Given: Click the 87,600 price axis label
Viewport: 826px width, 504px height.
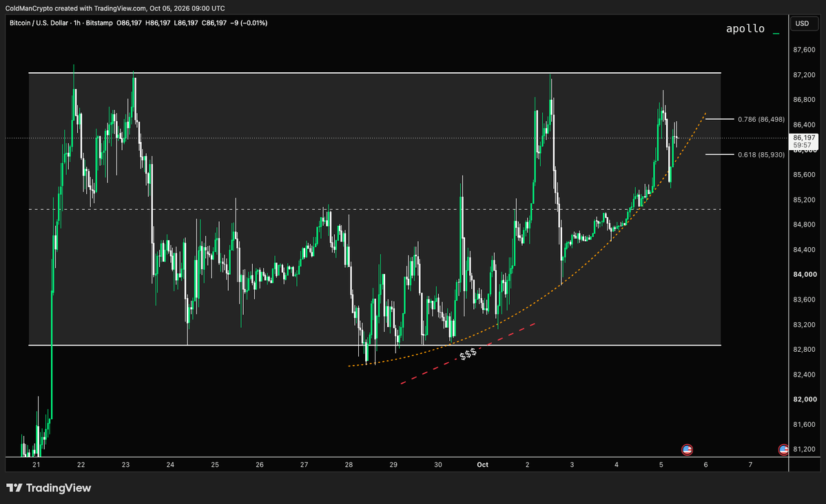Looking at the screenshot, I should pyautogui.click(x=804, y=50).
